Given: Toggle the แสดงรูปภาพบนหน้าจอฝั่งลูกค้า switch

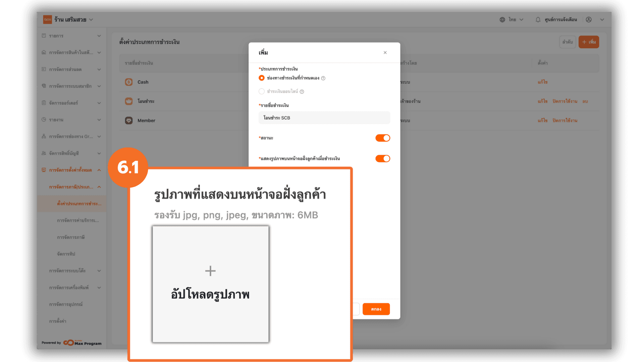Looking at the screenshot, I should tap(383, 159).
